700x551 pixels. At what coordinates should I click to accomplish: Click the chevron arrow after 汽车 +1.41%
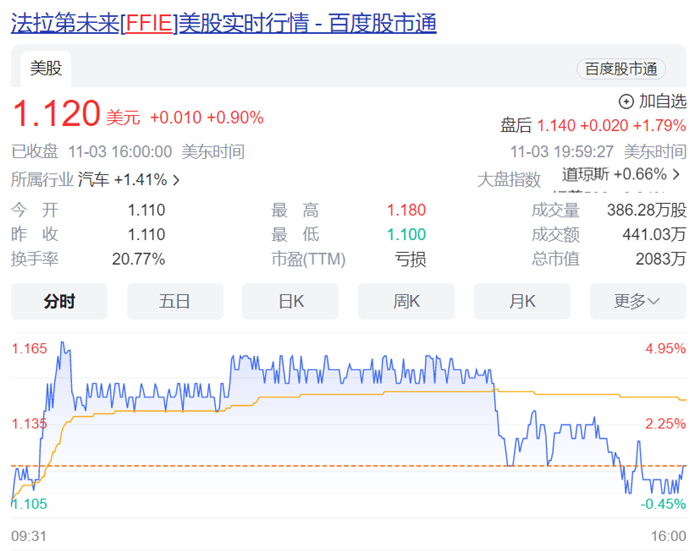[177, 181]
